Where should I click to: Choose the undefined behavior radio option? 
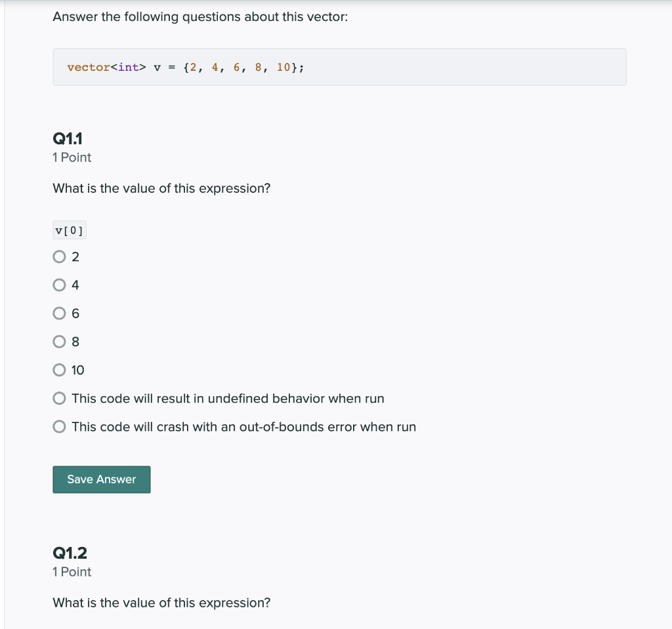(59, 399)
